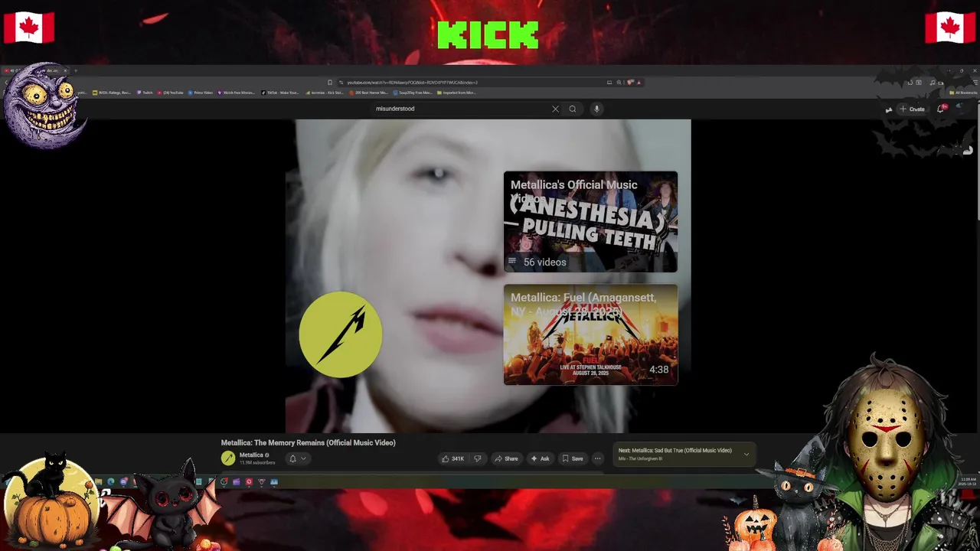Open the more actions three-dot menu

(x=597, y=458)
